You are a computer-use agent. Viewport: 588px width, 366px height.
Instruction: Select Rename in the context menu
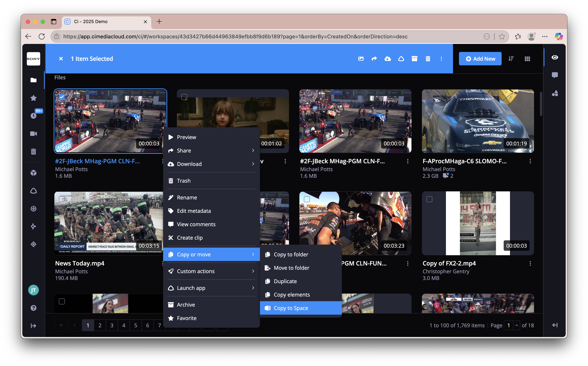click(212, 198)
